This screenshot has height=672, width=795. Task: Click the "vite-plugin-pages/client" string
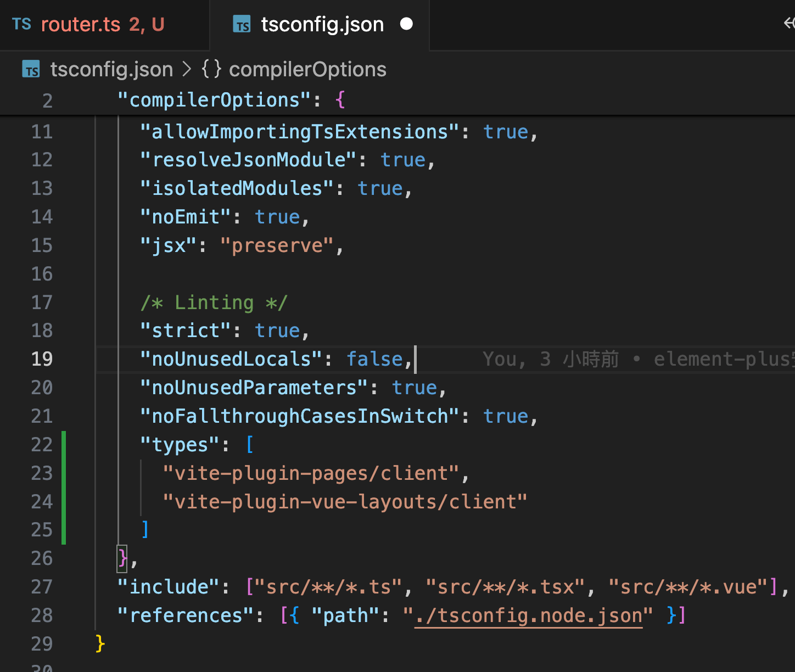[311, 473]
